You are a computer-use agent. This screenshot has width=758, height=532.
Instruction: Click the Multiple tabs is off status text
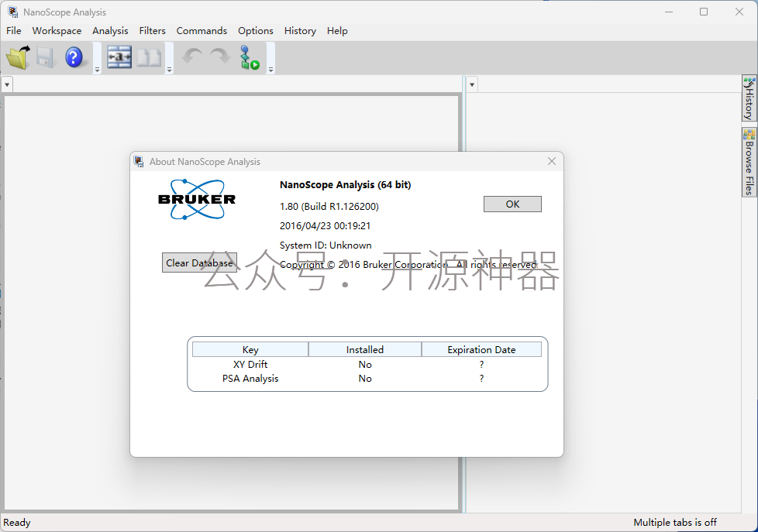(x=675, y=523)
